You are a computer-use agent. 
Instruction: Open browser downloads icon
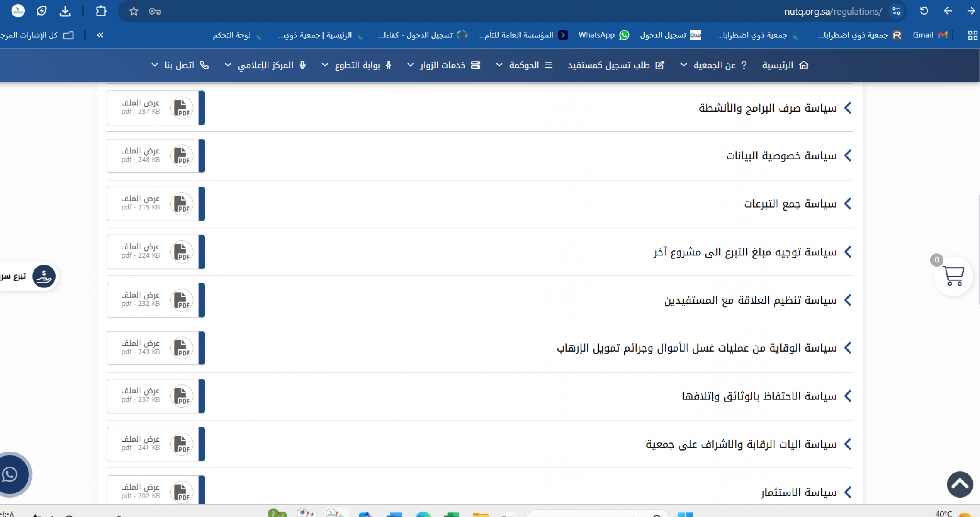pyautogui.click(x=65, y=11)
